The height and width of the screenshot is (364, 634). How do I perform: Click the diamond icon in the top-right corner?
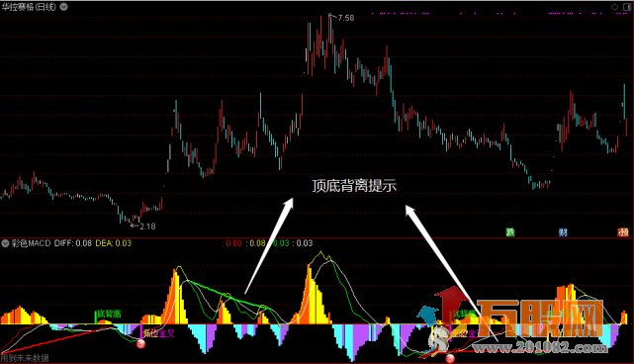[x=614, y=7]
